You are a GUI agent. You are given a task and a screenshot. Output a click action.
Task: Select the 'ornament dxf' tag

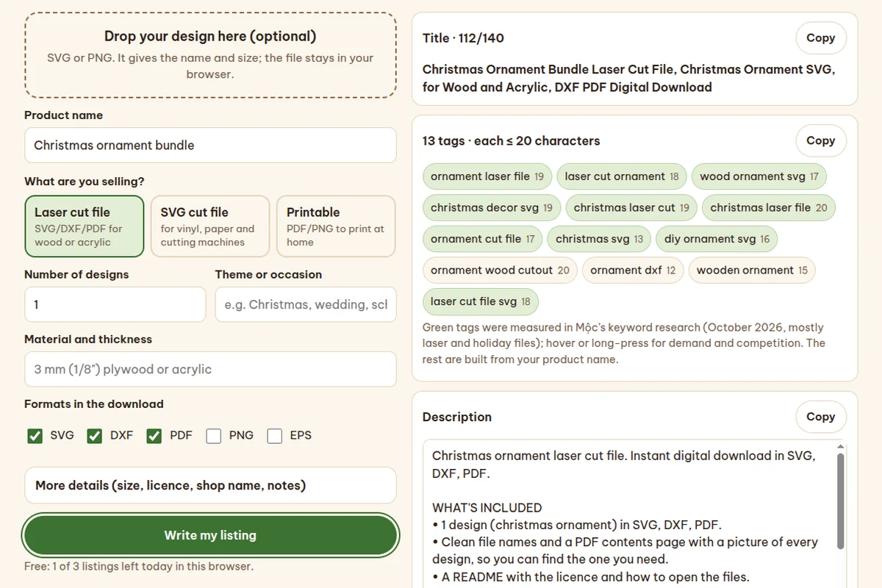[x=633, y=270]
